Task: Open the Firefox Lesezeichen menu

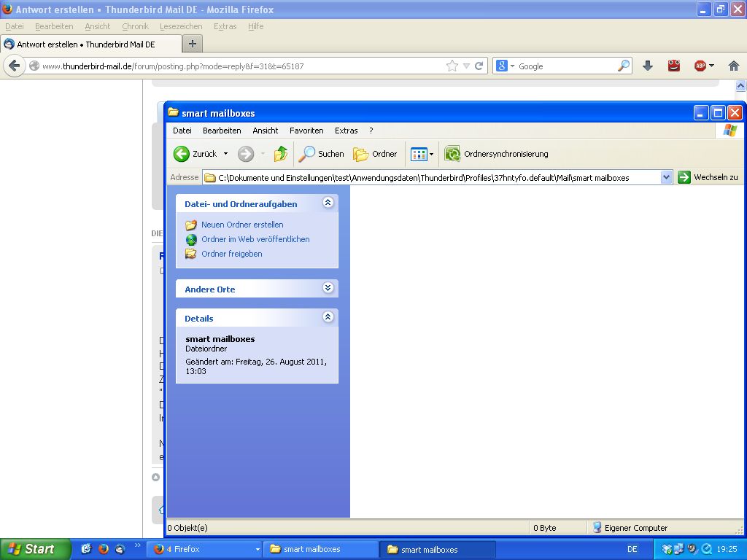Action: [x=181, y=26]
